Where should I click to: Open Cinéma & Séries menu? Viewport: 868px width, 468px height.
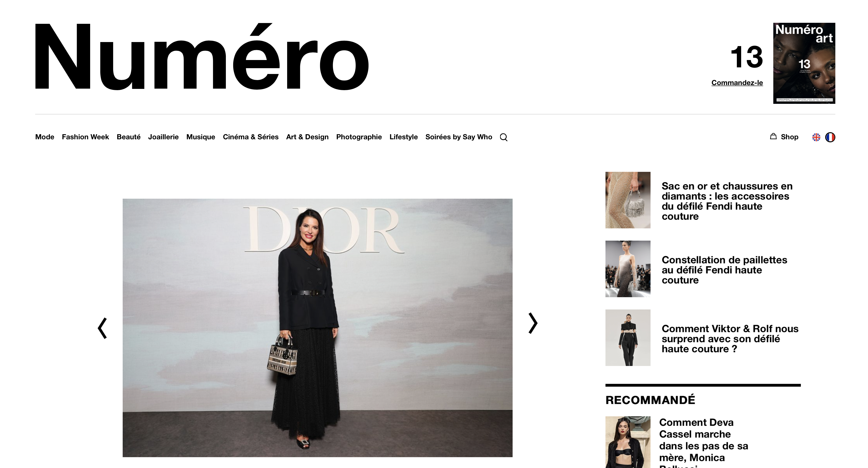(x=250, y=137)
